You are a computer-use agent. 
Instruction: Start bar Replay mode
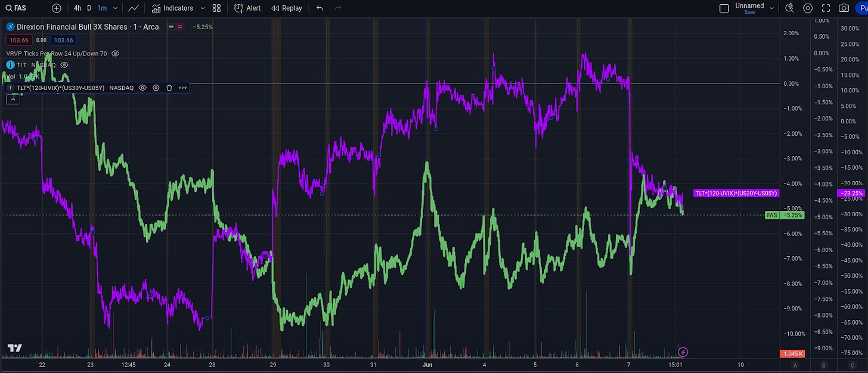pos(286,8)
